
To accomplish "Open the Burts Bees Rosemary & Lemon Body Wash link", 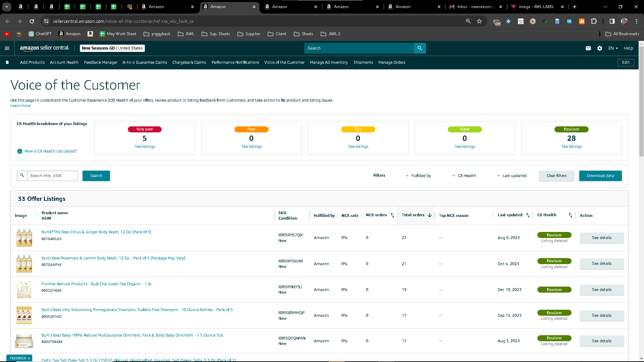I will coord(113,258).
